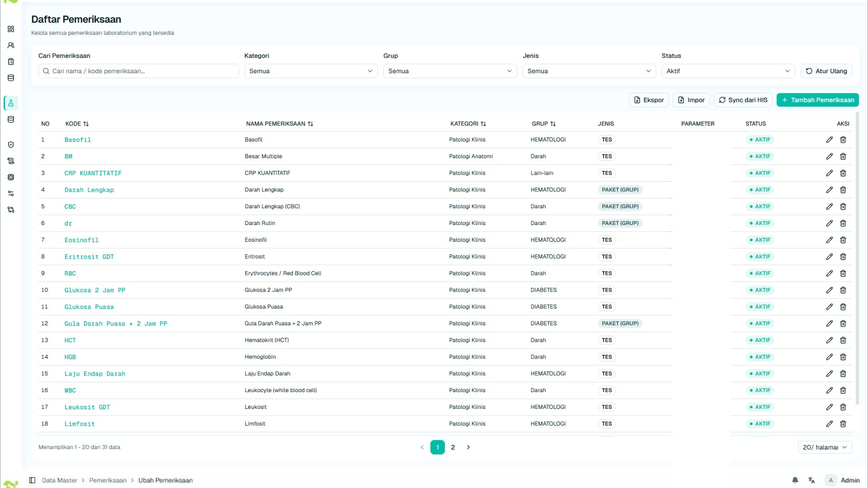This screenshot has height=488, width=868.
Task: Expand the 20/halaman page size selector
Action: pyautogui.click(x=825, y=447)
